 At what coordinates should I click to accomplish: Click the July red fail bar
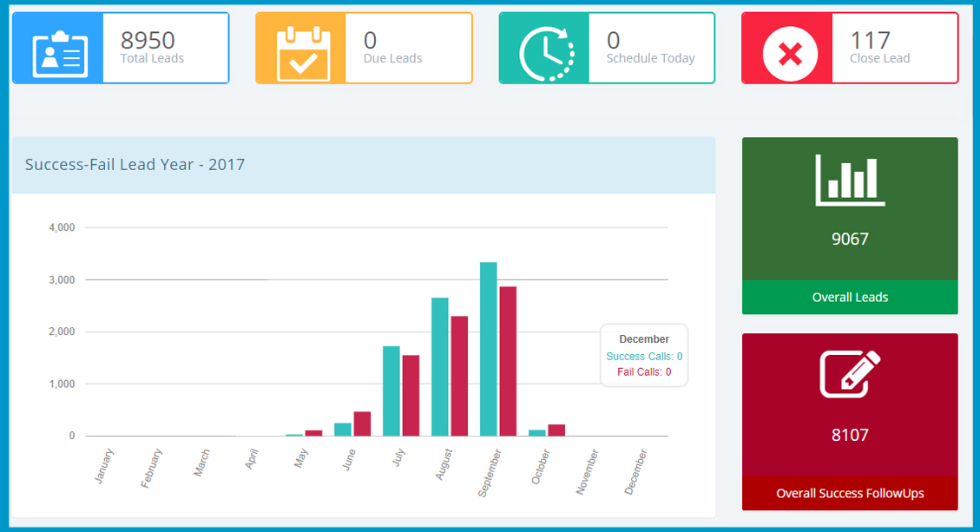411,396
